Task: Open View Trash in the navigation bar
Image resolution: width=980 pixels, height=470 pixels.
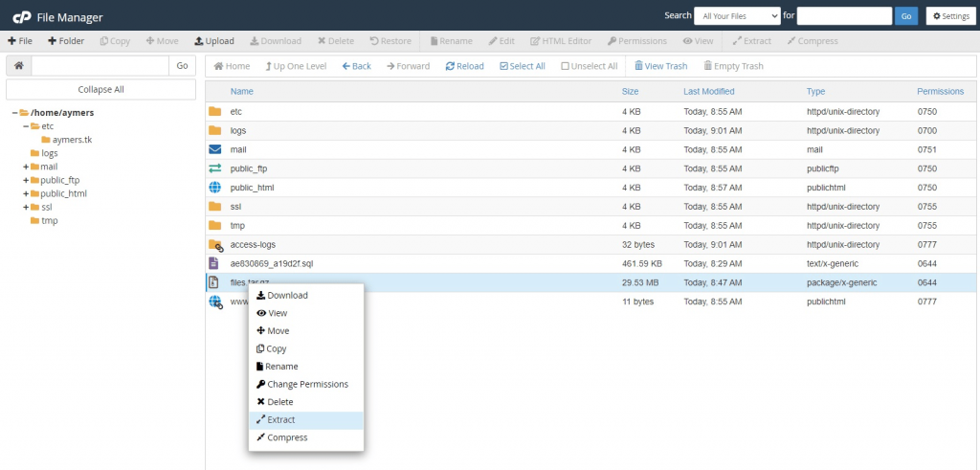Action: (x=660, y=66)
